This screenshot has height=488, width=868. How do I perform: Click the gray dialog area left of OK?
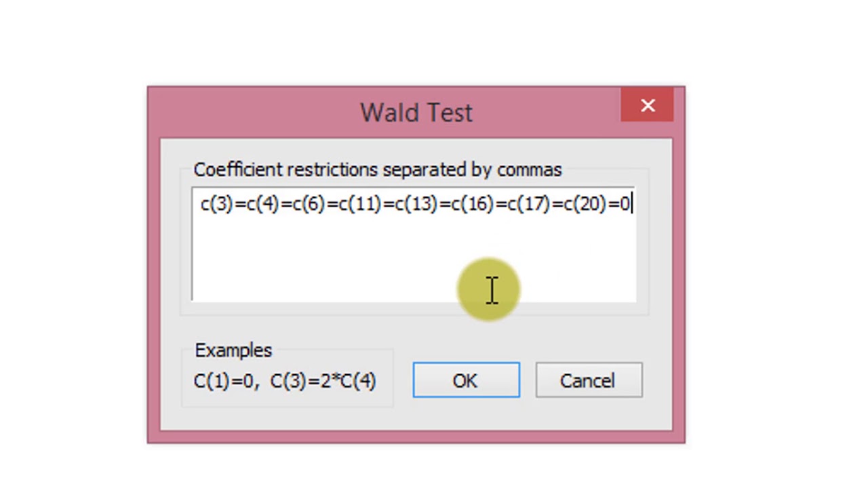coord(402,413)
